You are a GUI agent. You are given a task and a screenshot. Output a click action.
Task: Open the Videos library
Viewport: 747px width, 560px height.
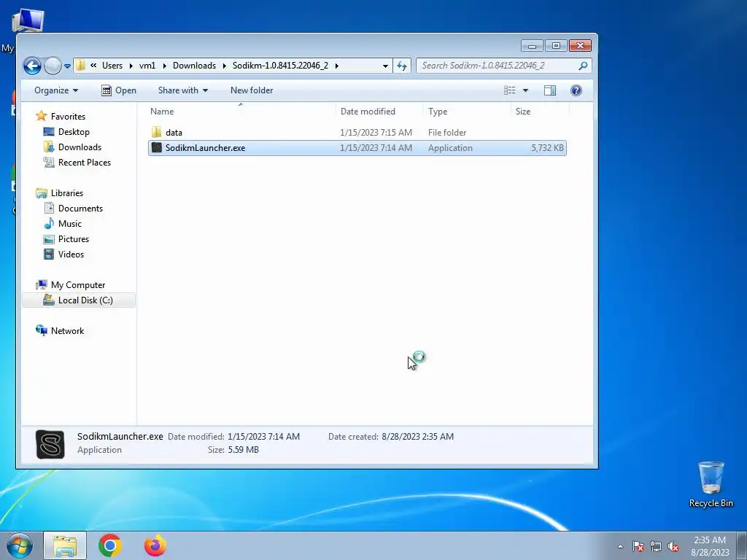pos(71,254)
